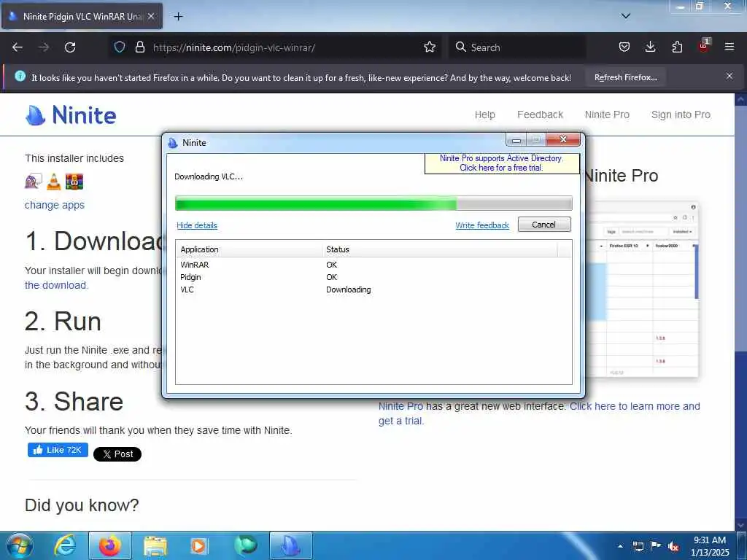
Task: Minimize the Ninite installer window
Action: click(x=516, y=140)
